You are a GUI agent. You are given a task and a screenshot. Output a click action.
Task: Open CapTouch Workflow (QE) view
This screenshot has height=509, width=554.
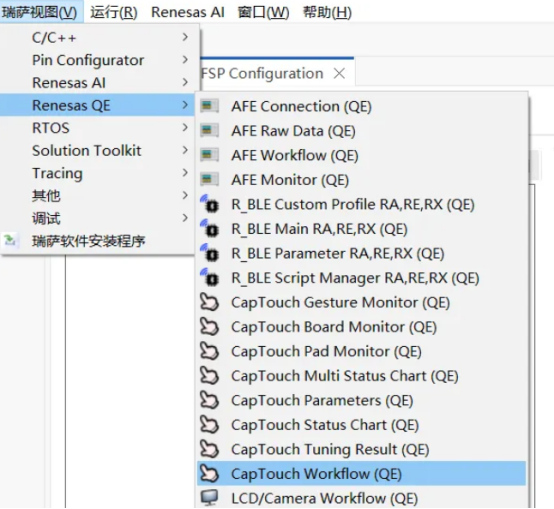(x=361, y=474)
